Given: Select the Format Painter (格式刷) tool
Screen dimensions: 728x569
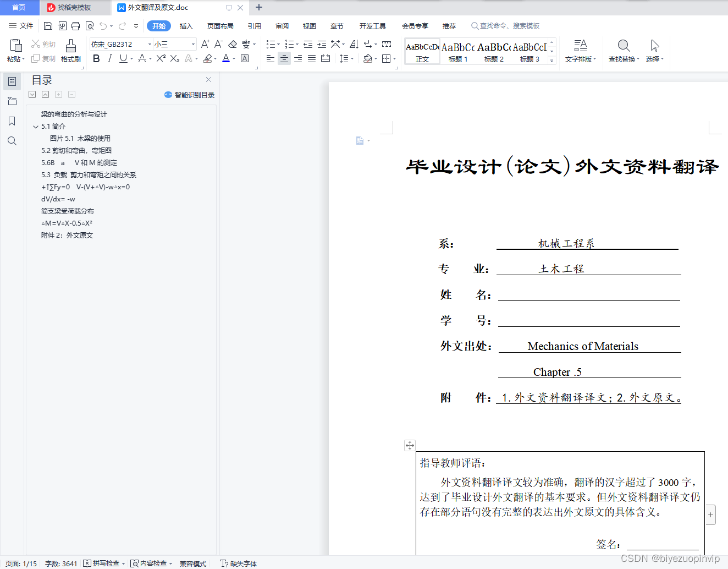Looking at the screenshot, I should coord(70,50).
